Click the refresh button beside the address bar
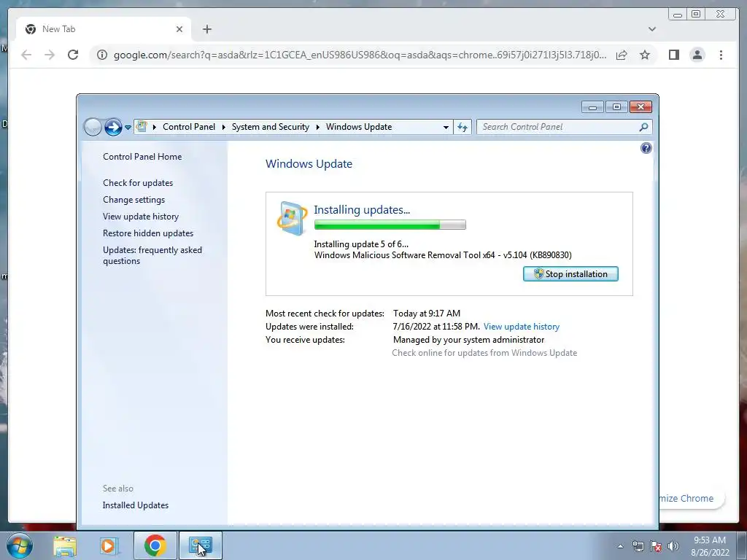Viewport: 747px width, 560px height. 462,127
